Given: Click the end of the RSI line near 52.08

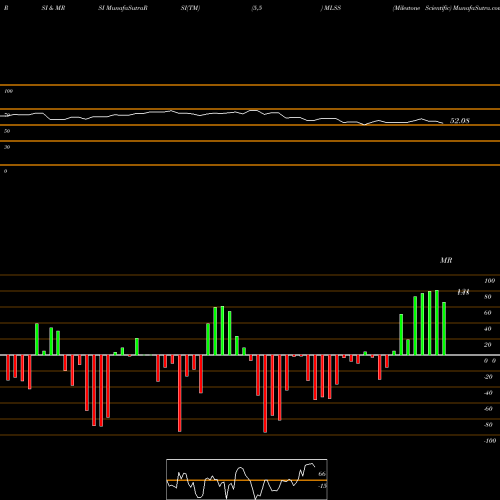Looking at the screenshot, I should 442,123.
